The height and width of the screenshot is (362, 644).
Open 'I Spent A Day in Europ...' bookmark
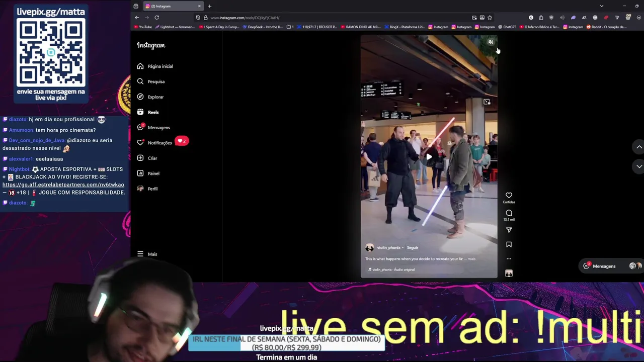click(x=219, y=27)
